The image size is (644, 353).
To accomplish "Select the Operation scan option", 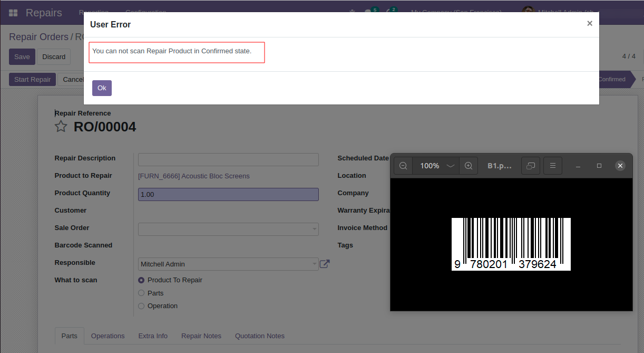I will point(141,306).
